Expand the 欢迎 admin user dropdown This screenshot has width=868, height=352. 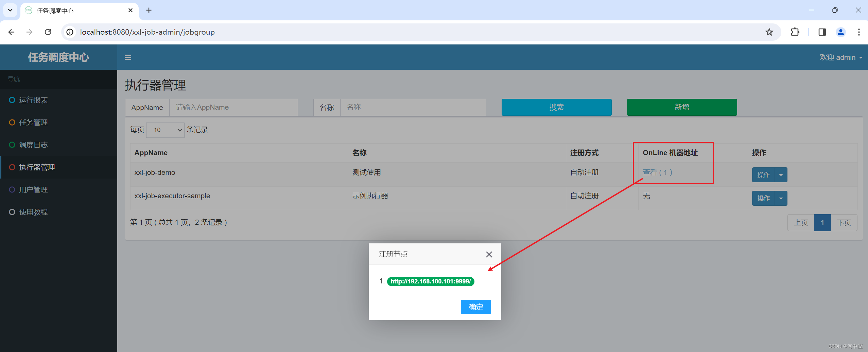coord(841,57)
